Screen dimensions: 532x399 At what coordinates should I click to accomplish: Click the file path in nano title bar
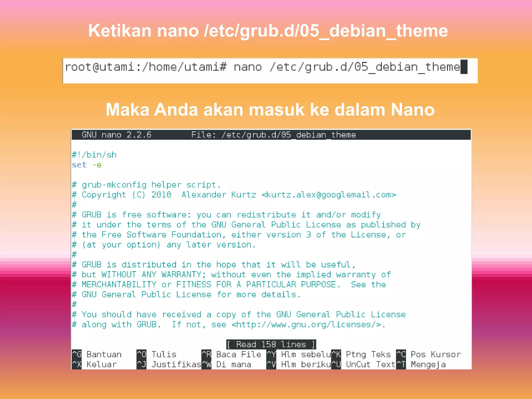(289, 135)
